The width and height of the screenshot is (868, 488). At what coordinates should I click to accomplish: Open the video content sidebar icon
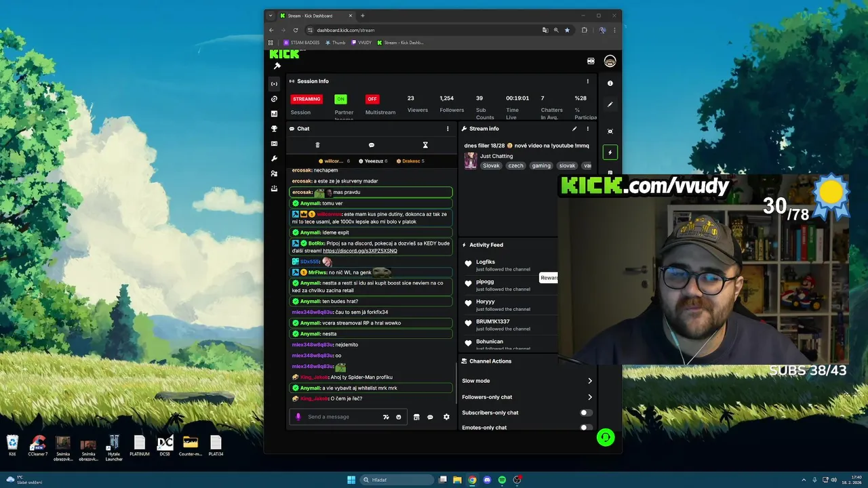pyautogui.click(x=274, y=144)
